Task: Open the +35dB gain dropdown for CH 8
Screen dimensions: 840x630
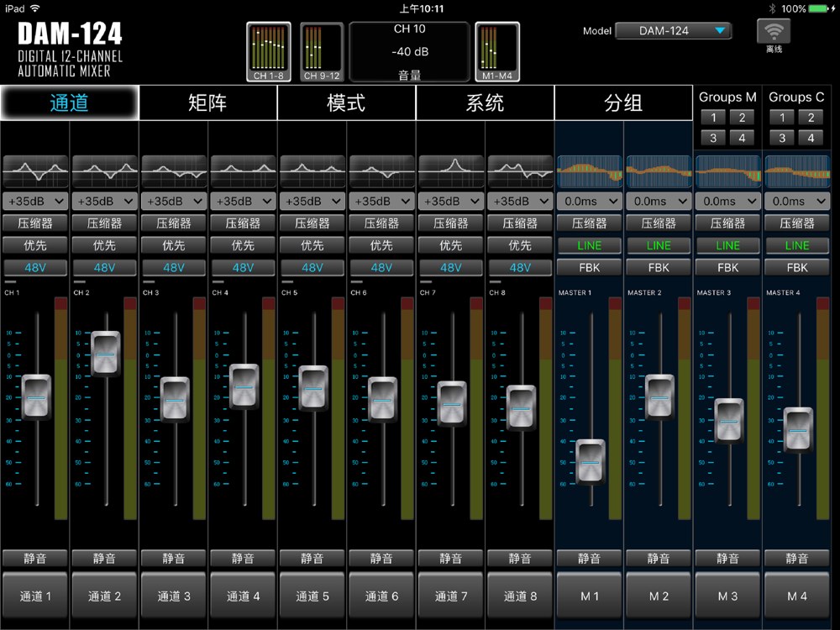Action: [520, 202]
